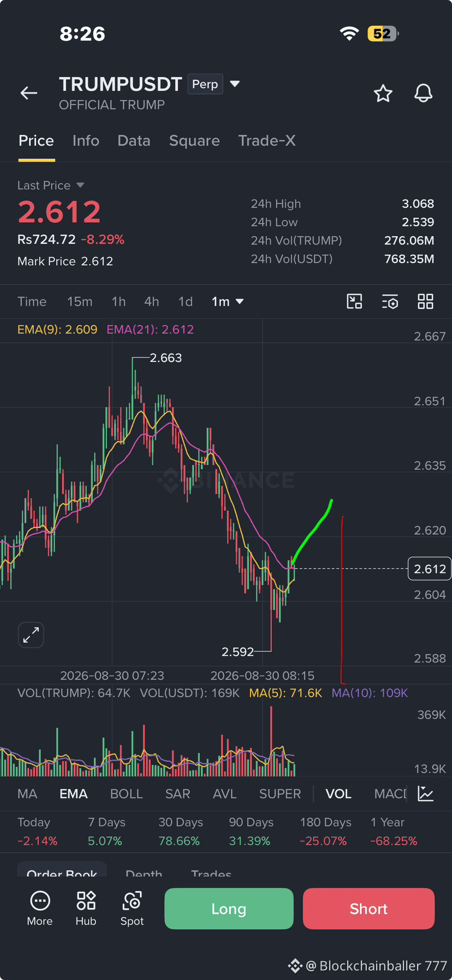
Task: Tap the 24h Vol(USDT) 768.35M value
Action: pos(409,259)
